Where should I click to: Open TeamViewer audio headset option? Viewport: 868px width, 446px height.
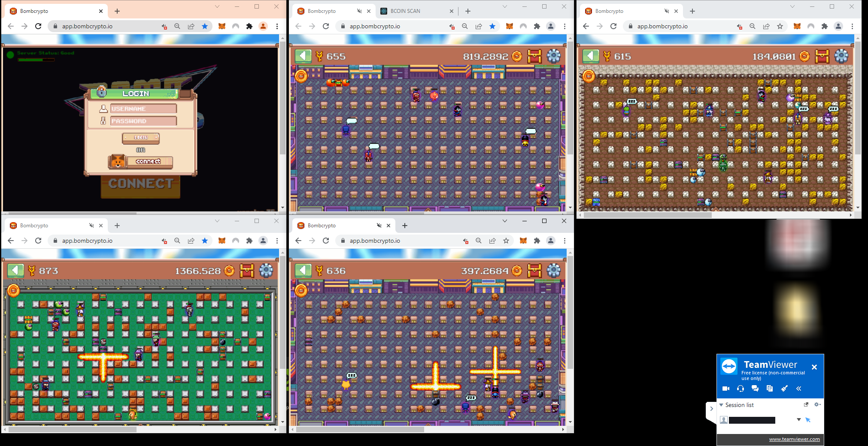[x=741, y=389]
